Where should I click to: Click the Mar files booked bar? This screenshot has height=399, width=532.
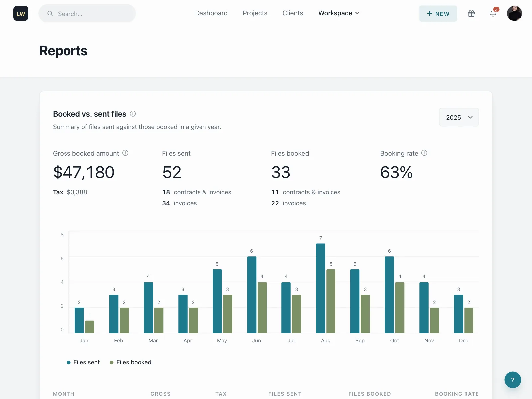pos(159,320)
